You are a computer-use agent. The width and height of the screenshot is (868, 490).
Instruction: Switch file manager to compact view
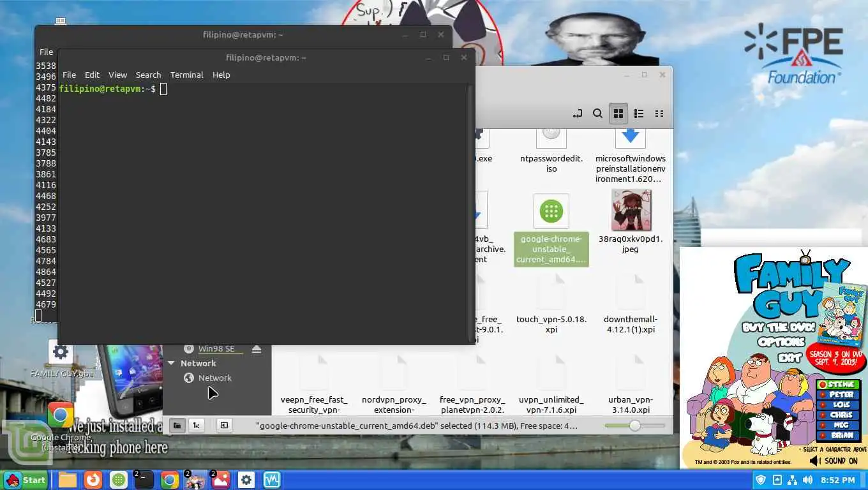659,114
